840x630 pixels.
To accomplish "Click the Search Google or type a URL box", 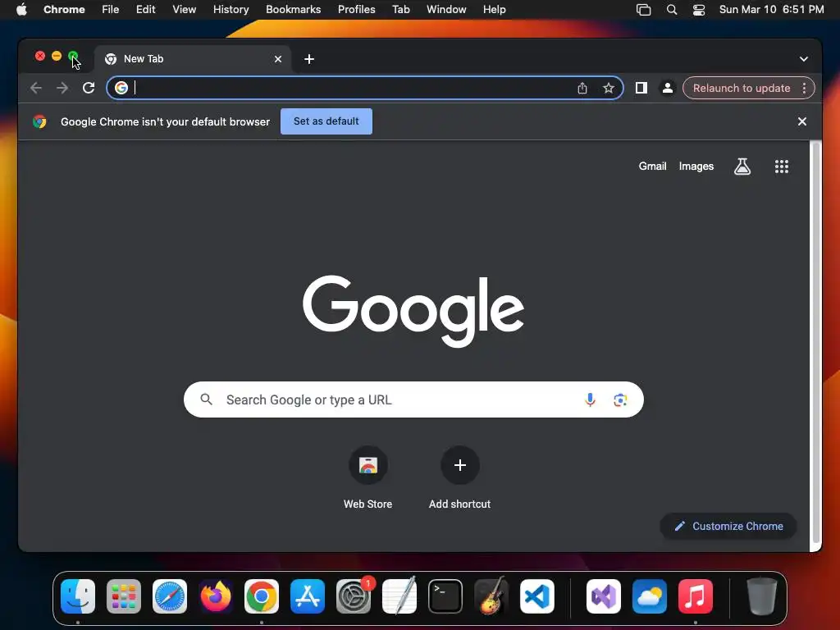I will click(413, 399).
